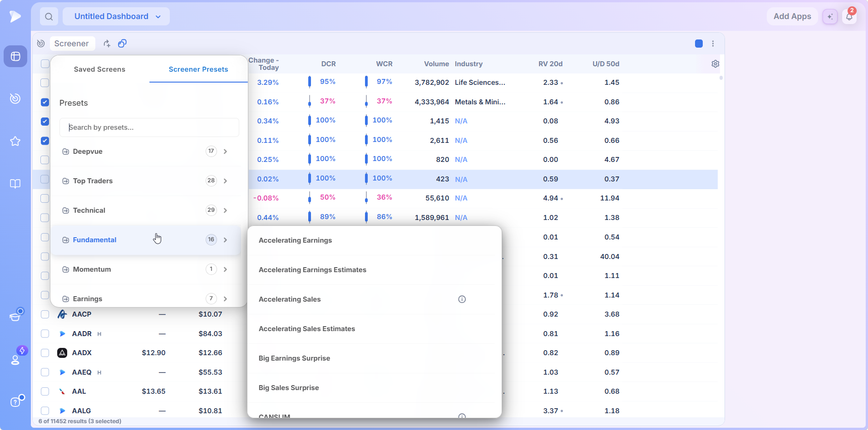Click the info icon for Accelerating Sales

point(462,299)
